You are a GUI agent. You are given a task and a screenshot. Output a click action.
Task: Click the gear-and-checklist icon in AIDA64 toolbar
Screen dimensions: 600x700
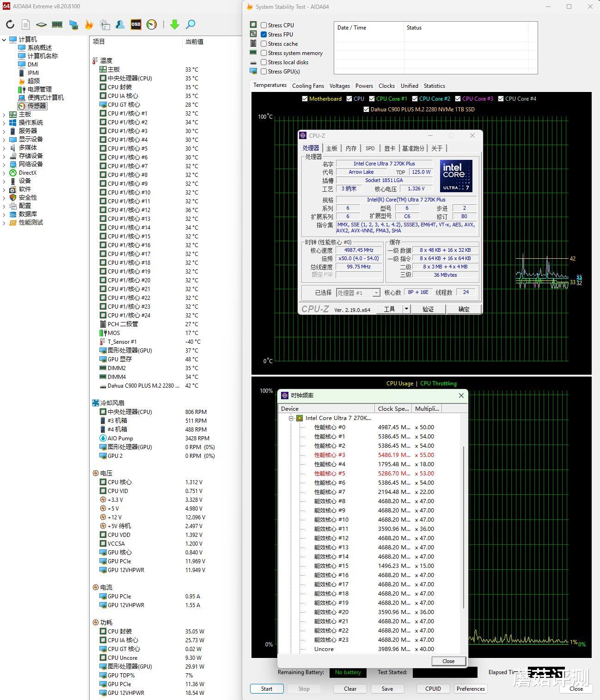pos(105,24)
